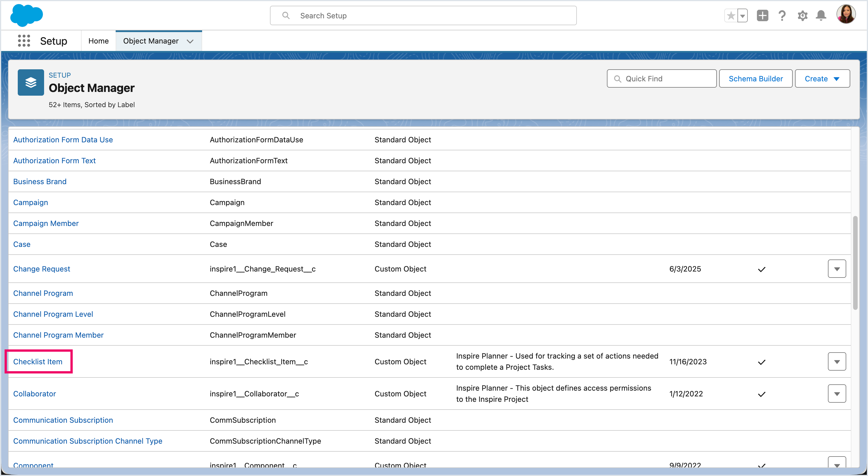Open the Help question mark icon
Screen dimensions: 868x476
click(782, 16)
